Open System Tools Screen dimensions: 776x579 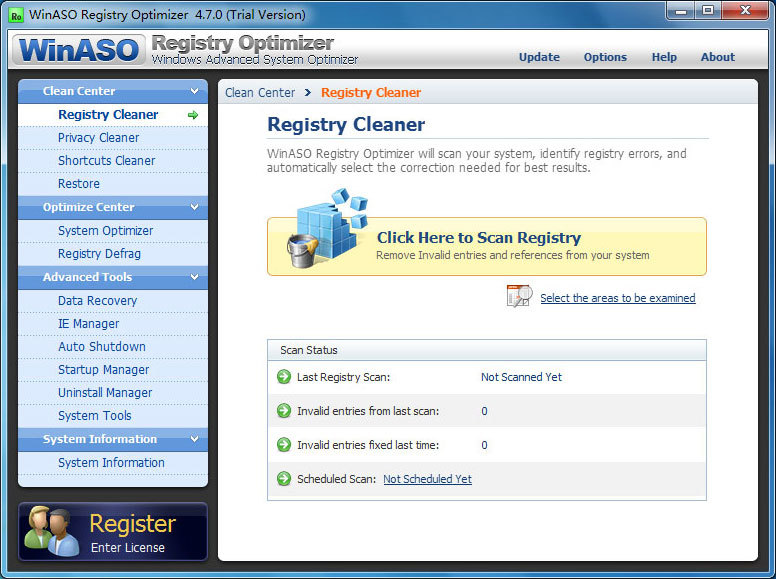[113, 416]
